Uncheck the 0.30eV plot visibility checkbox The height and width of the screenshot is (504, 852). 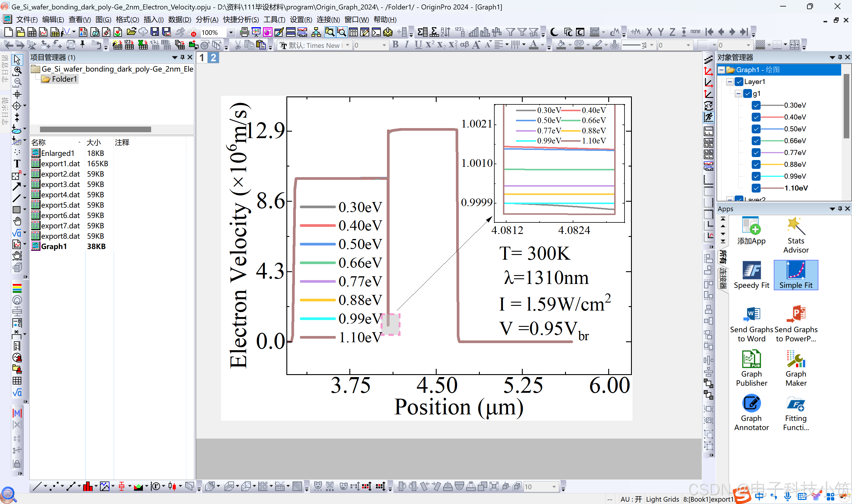756,105
